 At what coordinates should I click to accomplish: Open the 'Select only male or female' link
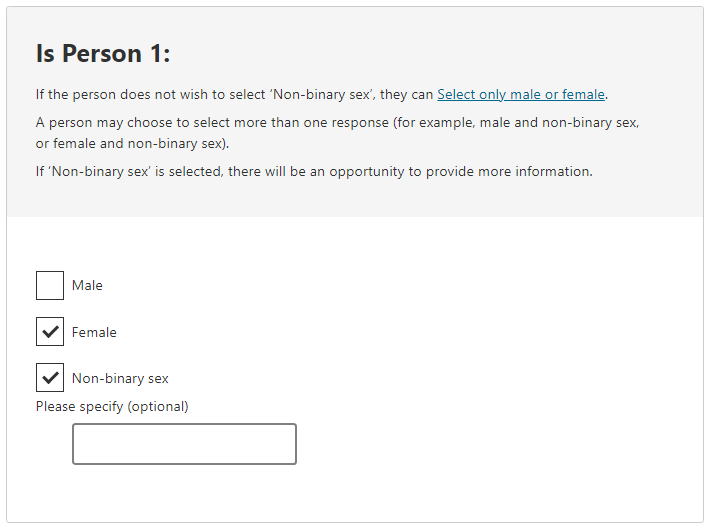[x=521, y=95]
